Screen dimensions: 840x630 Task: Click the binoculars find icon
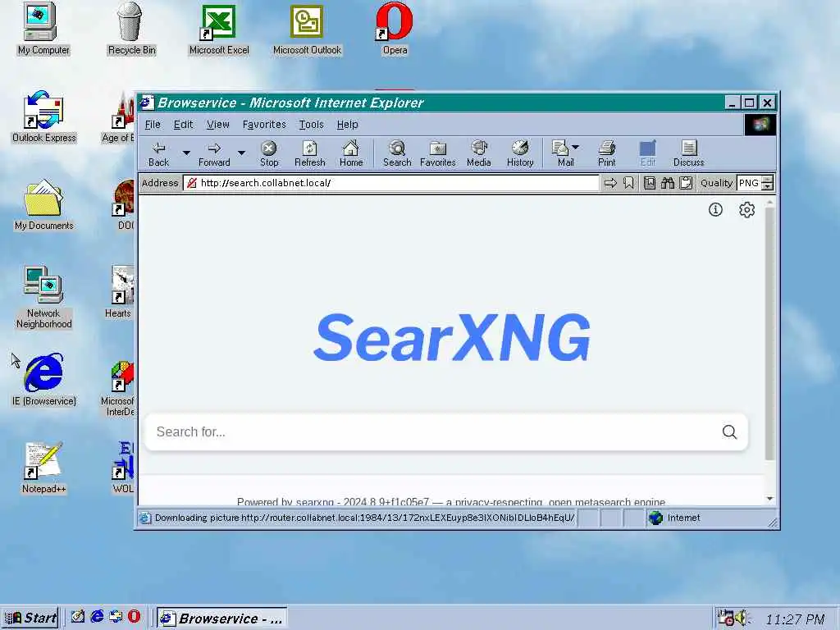coord(668,183)
